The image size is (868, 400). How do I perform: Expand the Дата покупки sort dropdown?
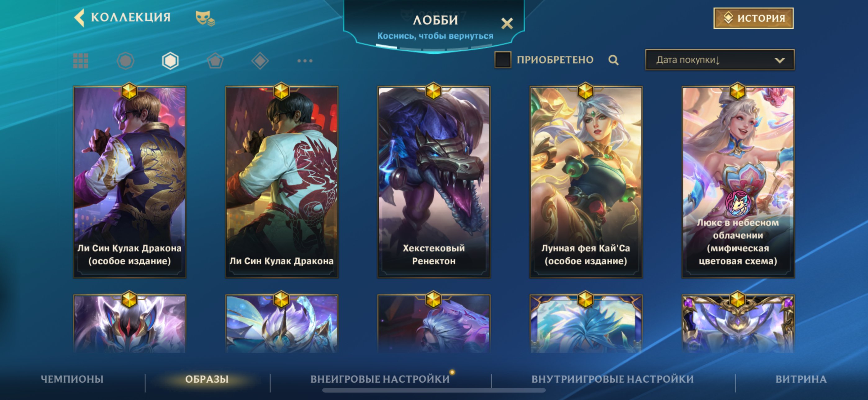pyautogui.click(x=720, y=60)
